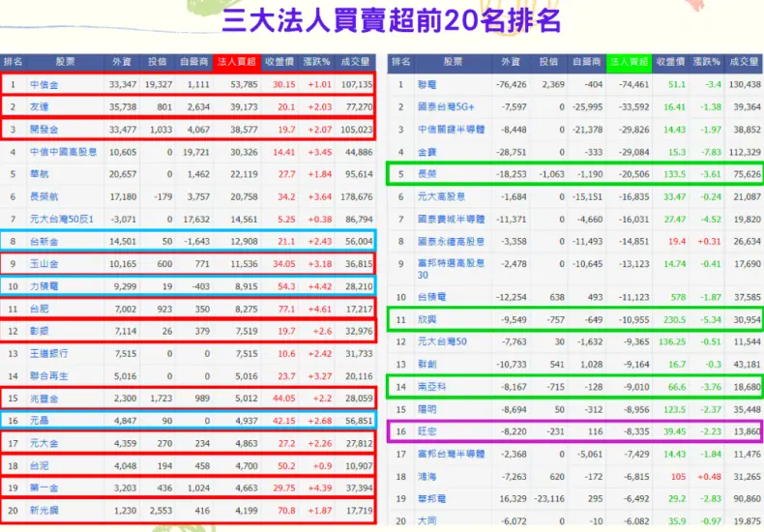This screenshot has width=764, height=532.
Task: Open the 南亞科 stock link
Action: (431, 387)
